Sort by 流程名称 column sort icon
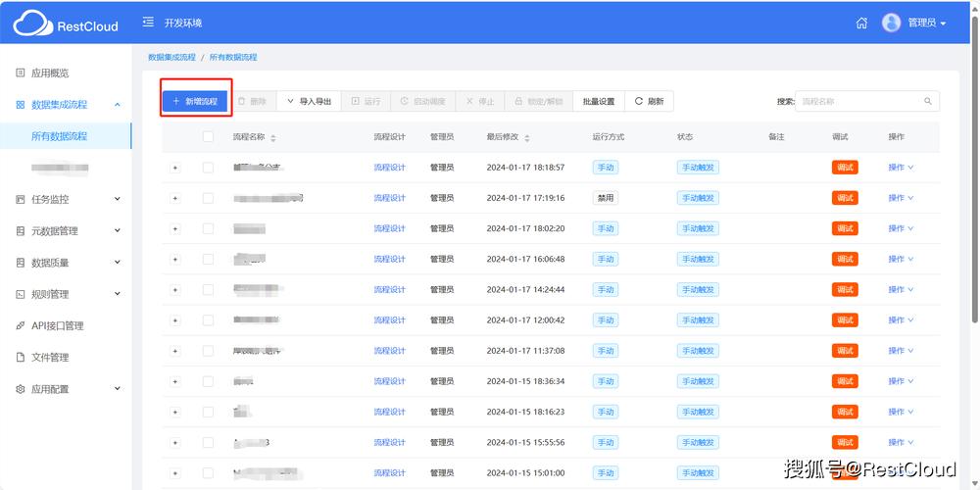The image size is (980, 490). 273,138
